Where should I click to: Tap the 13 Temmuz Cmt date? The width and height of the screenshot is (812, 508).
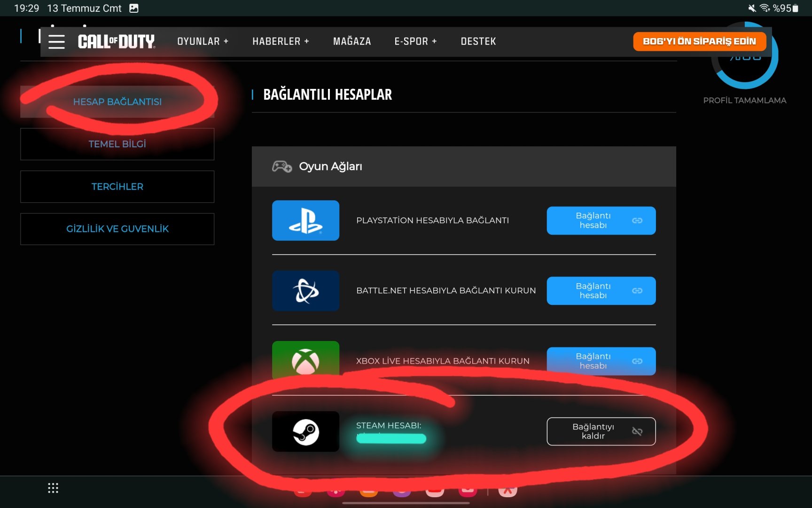coord(84,8)
